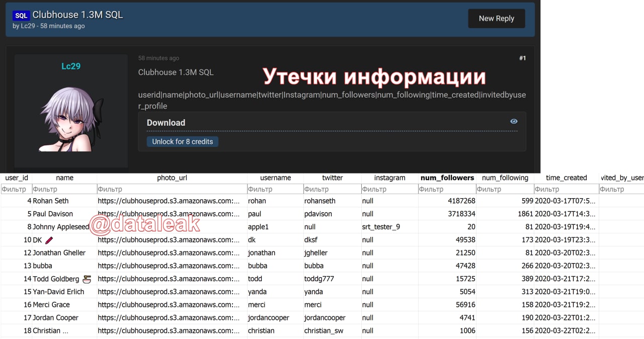Sort by twitter column header
Viewport: 644px width, 339px height.
pyautogui.click(x=333, y=178)
